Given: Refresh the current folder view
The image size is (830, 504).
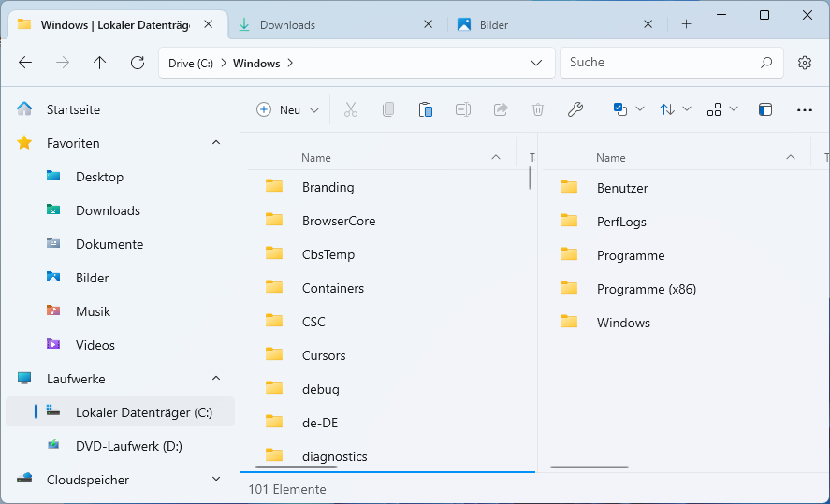Looking at the screenshot, I should 138,63.
